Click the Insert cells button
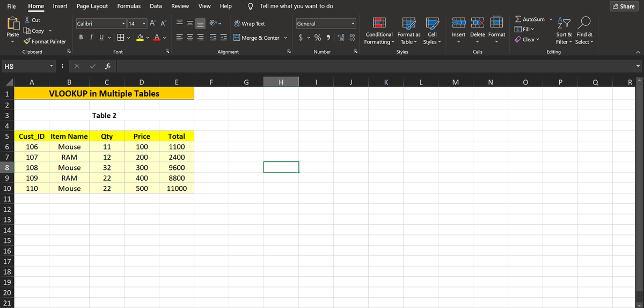 (x=459, y=31)
